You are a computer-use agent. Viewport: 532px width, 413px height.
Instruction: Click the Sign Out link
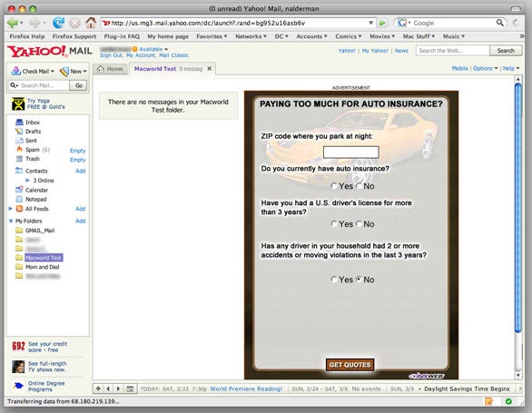pyautogui.click(x=112, y=55)
